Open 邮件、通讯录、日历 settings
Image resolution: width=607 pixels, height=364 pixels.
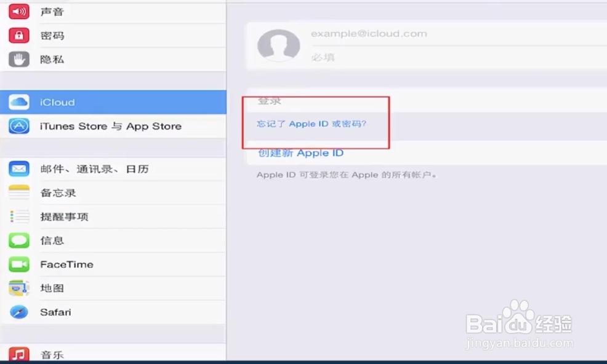(x=113, y=169)
